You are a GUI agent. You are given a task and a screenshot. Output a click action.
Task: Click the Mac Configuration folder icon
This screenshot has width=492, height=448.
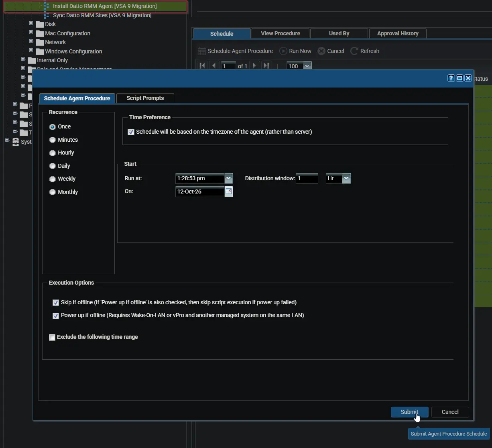[x=39, y=33]
